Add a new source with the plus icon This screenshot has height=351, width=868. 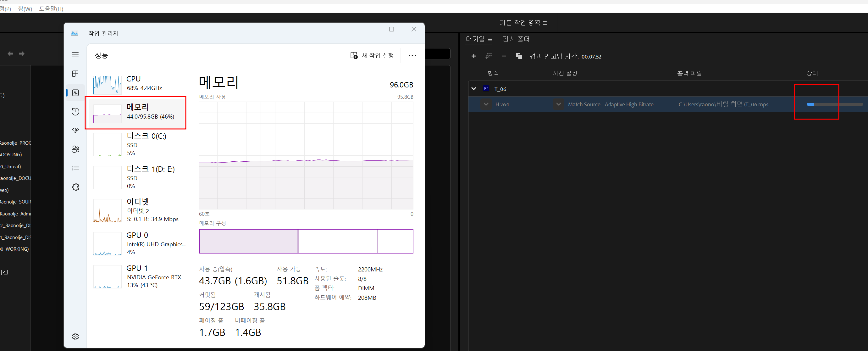point(474,56)
